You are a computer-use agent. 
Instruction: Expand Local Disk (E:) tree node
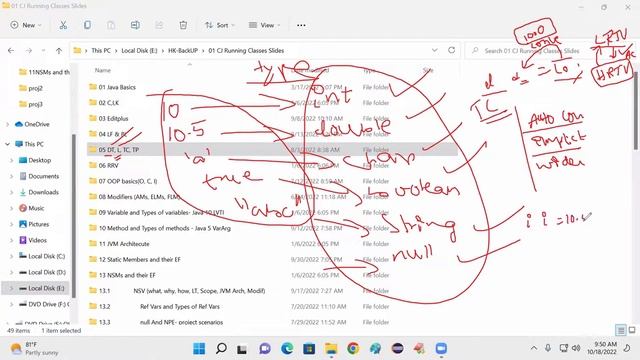[11, 288]
